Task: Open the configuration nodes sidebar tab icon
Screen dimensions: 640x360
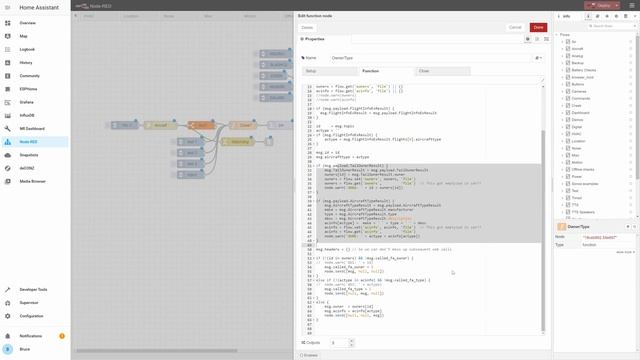Action: 616,16
